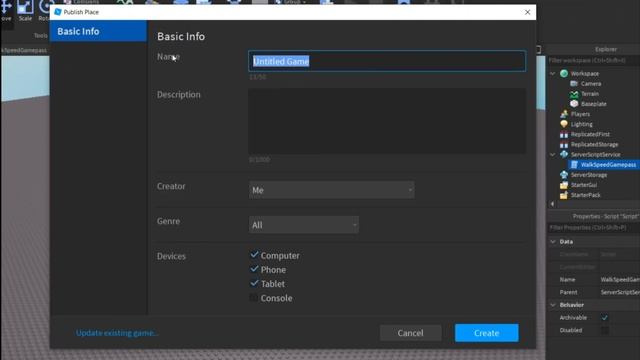Click the Filter Properties search box
Image resolution: width=640 pixels, height=360 pixels.
(x=593, y=227)
